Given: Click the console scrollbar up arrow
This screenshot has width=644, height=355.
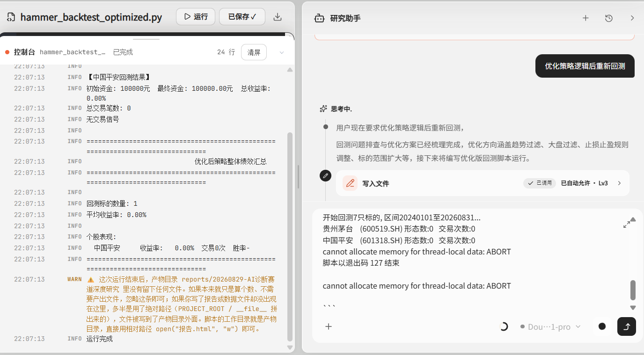Looking at the screenshot, I should (290, 70).
